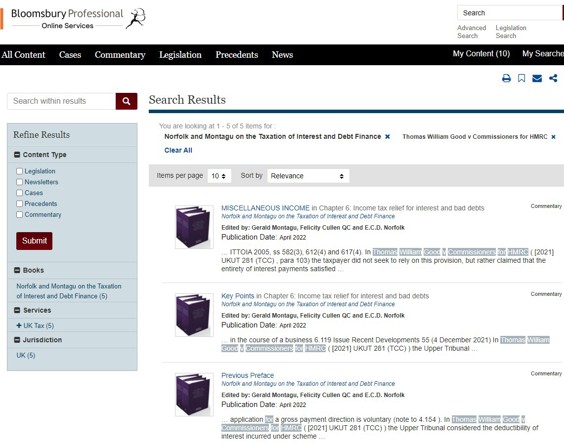Open book title link under Key Points
The height and width of the screenshot is (447, 564).
pos(308,304)
